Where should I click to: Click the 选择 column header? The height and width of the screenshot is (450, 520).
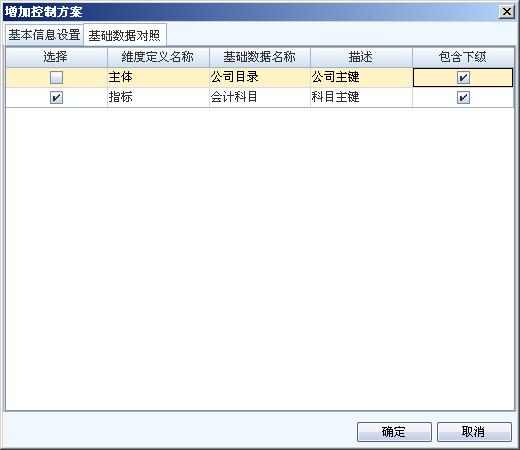56,57
